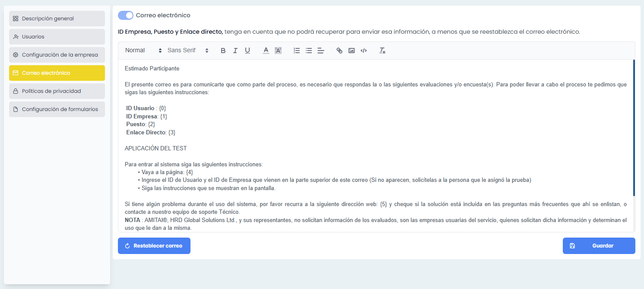Open the Sans Serif font dropdown

coord(188,51)
